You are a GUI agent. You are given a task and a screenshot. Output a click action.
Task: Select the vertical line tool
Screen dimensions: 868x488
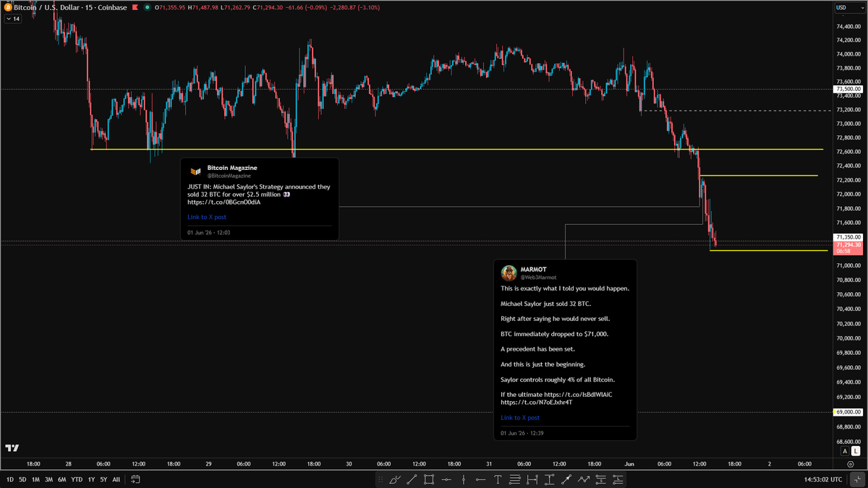pos(464,479)
